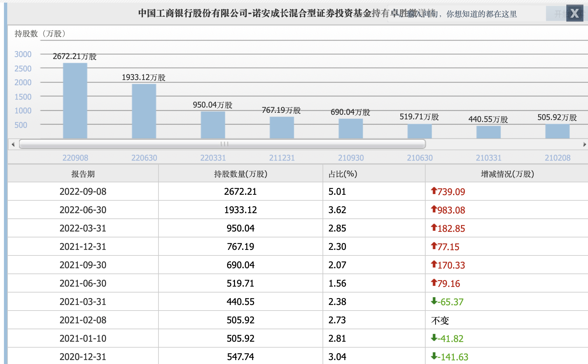Select the 2021-01-10 report date cell

83,338
